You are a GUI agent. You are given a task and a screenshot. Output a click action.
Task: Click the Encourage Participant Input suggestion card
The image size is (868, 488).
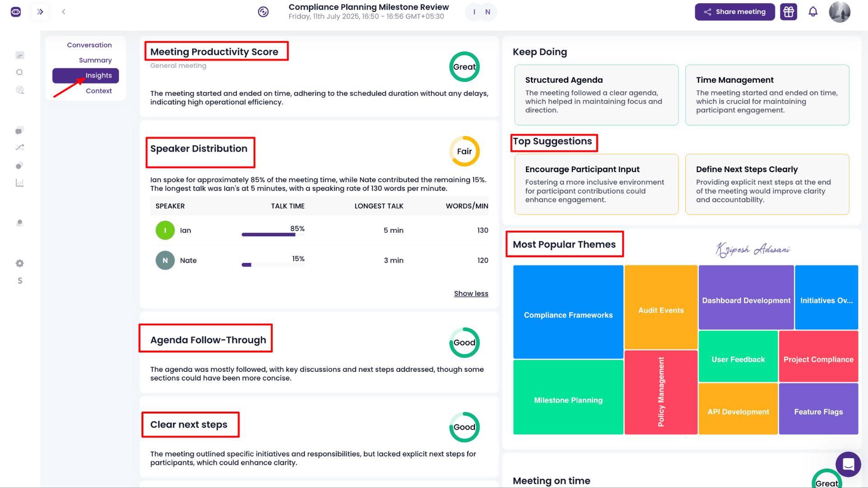tap(596, 184)
